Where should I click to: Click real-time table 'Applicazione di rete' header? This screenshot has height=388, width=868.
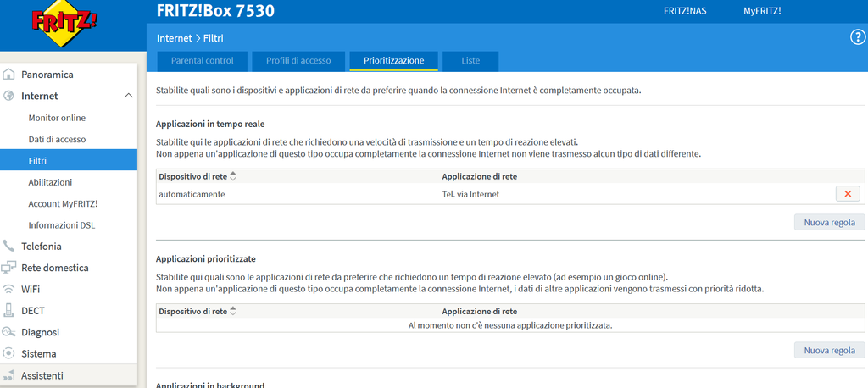(480, 176)
